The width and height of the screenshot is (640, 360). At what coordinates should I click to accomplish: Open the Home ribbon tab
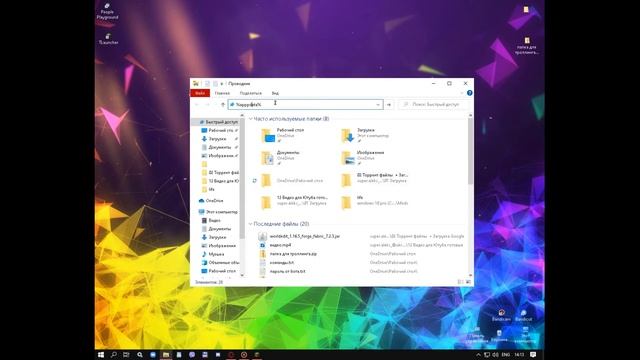click(222, 93)
